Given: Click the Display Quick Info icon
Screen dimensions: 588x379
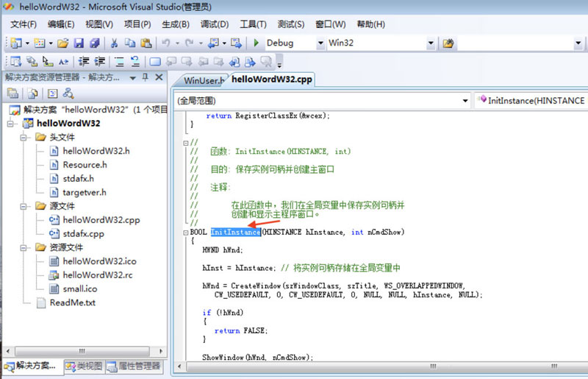Looking at the screenshot, I should (48, 61).
